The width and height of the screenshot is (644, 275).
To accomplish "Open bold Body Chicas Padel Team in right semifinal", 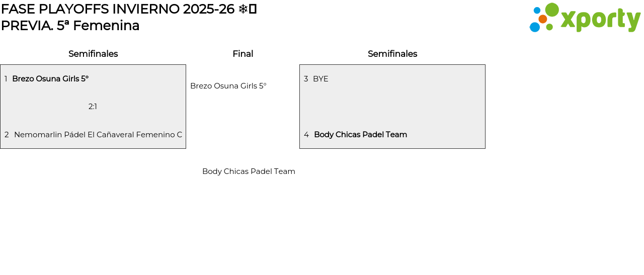I will 360,135.
